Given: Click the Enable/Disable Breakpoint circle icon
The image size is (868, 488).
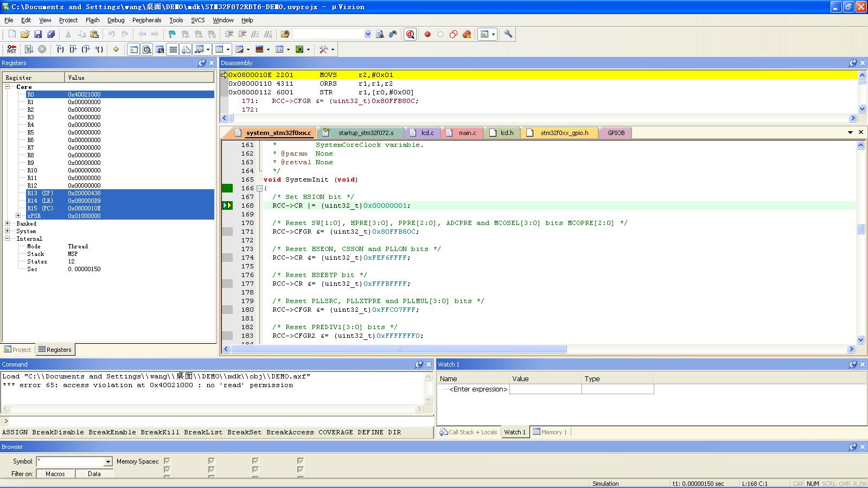Looking at the screenshot, I should point(441,34).
